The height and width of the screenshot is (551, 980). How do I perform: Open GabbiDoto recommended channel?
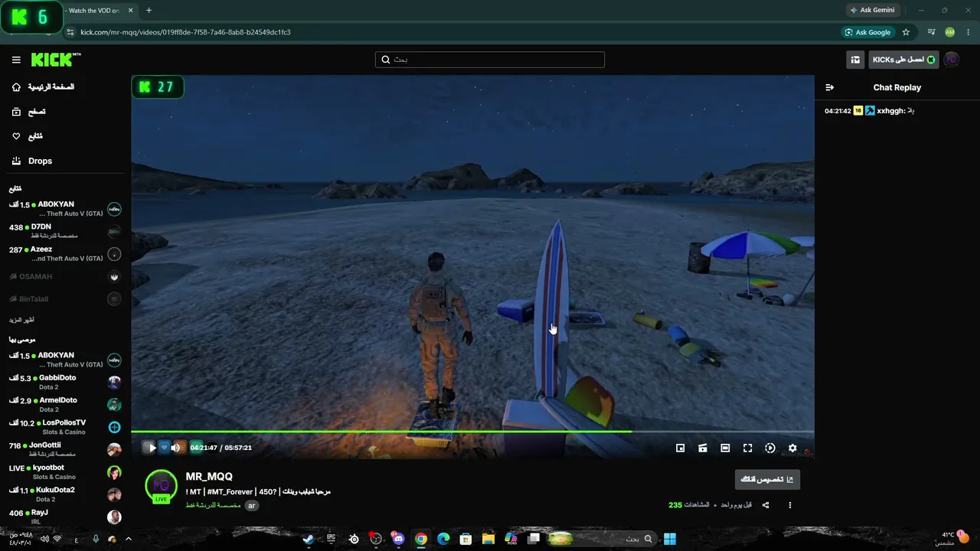[65, 383]
